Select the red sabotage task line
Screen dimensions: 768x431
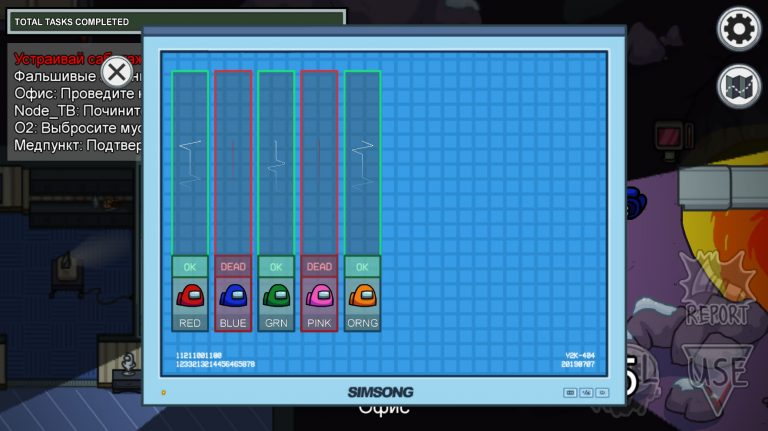click(x=78, y=59)
